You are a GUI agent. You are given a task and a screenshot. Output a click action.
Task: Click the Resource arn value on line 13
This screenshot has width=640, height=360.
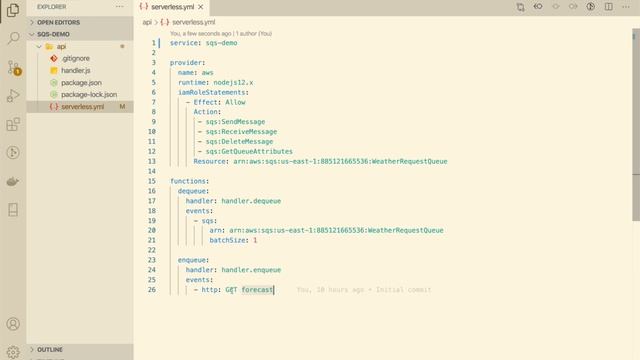(340, 161)
